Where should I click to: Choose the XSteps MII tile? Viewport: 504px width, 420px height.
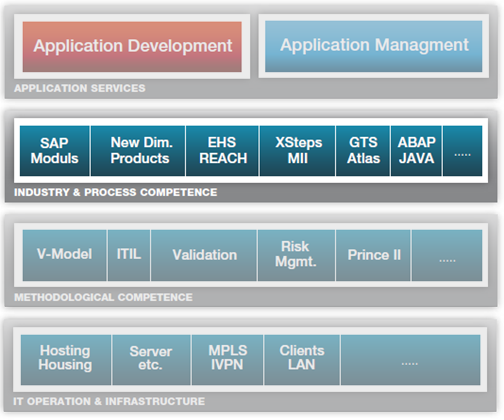pos(298,151)
